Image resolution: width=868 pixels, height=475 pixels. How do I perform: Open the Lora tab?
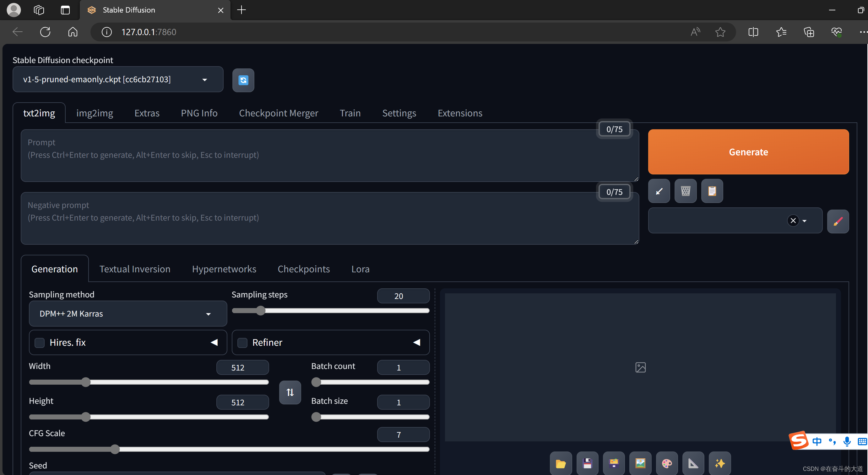[x=360, y=269]
